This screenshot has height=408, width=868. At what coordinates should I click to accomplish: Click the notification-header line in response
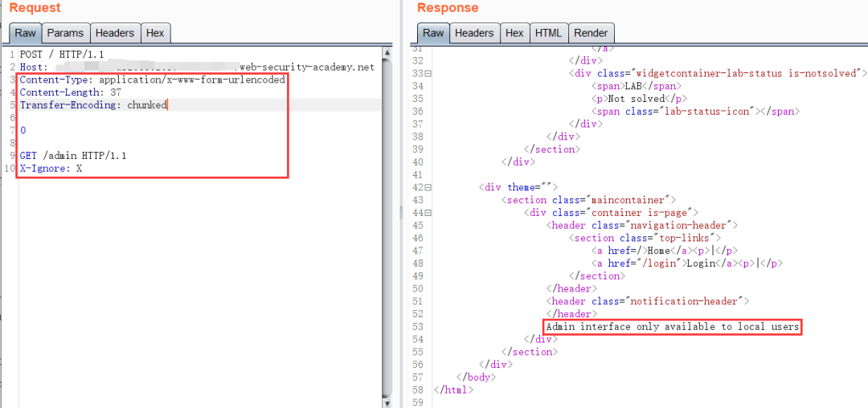tap(648, 302)
